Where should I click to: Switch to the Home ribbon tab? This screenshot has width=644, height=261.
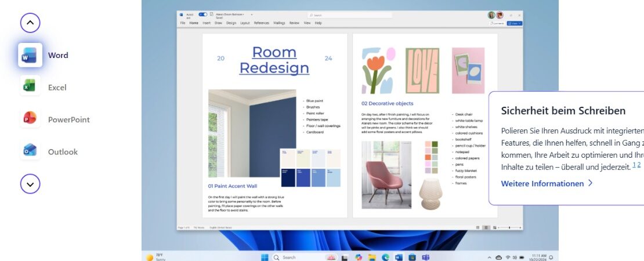click(x=194, y=23)
